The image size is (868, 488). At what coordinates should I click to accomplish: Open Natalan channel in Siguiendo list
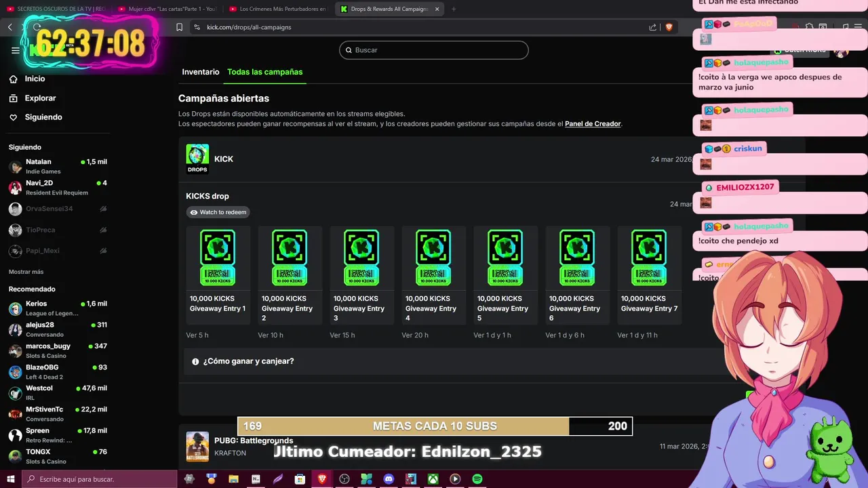point(58,166)
